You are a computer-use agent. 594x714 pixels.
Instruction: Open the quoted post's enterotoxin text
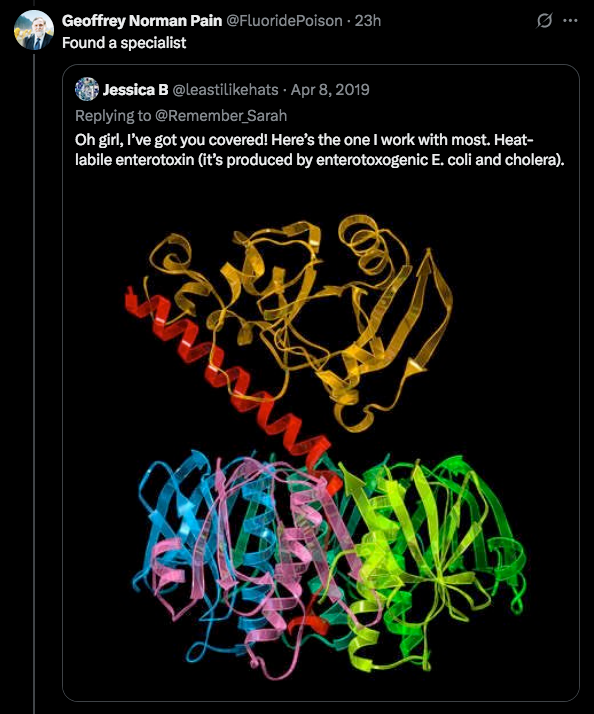320,149
